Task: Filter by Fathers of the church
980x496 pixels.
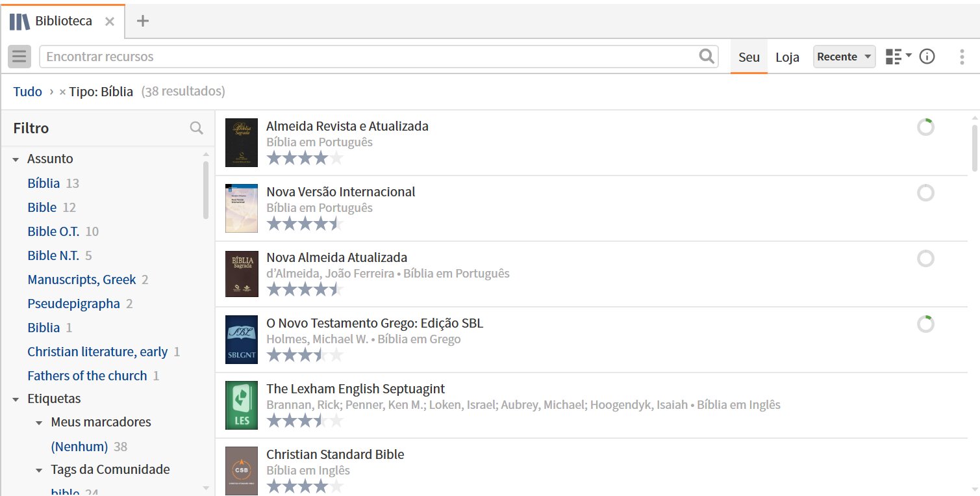Action: click(87, 376)
